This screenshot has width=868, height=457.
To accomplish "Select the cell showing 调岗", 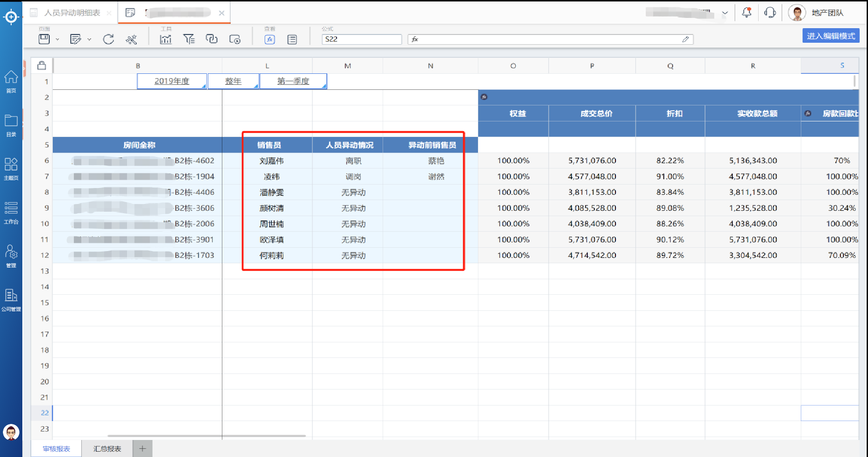I will pyautogui.click(x=348, y=176).
